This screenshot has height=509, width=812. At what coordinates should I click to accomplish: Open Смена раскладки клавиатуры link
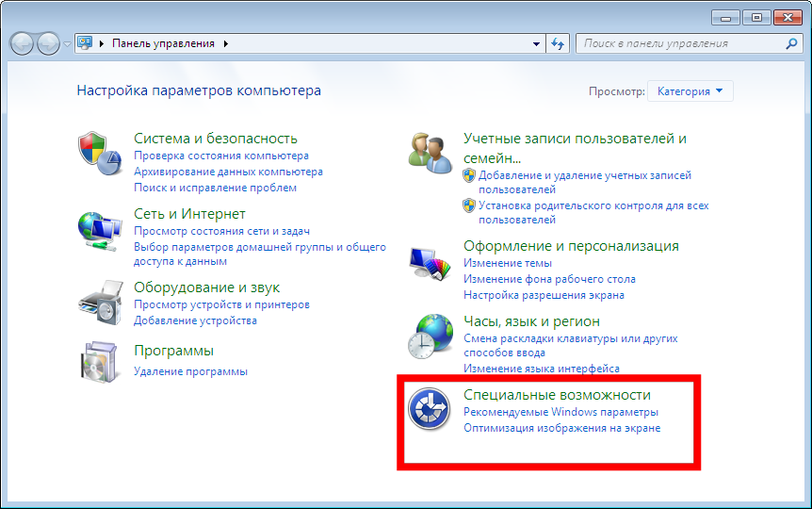coord(571,345)
